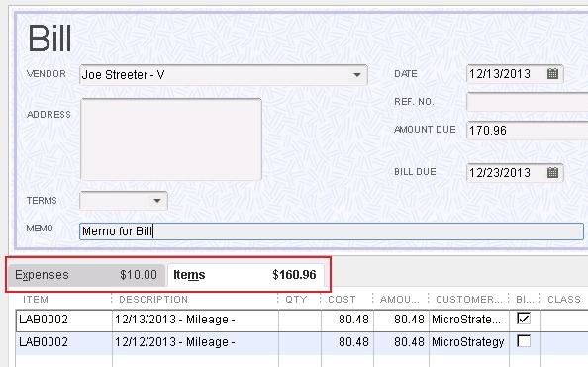Uncheck billable box for 12/13/2013 Mileage row
Viewport: 588px width, 367px height.
pos(524,319)
